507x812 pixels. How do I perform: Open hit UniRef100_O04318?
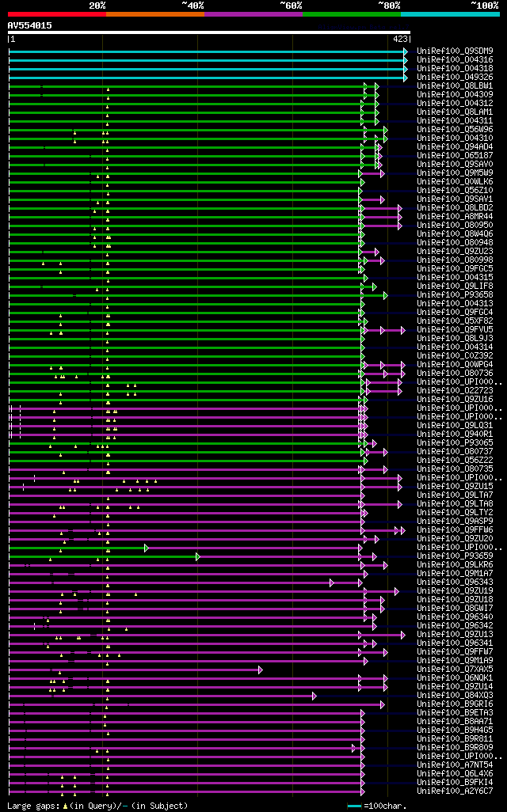click(456, 68)
